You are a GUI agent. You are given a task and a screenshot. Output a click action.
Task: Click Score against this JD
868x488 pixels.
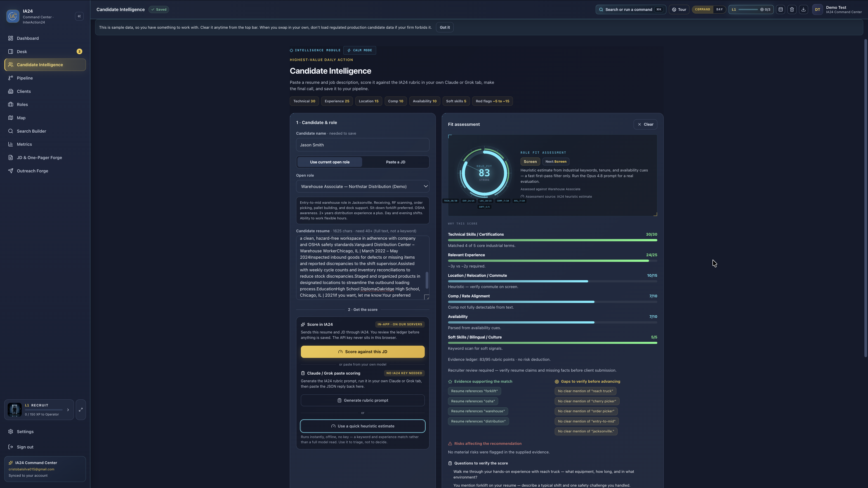tap(363, 352)
